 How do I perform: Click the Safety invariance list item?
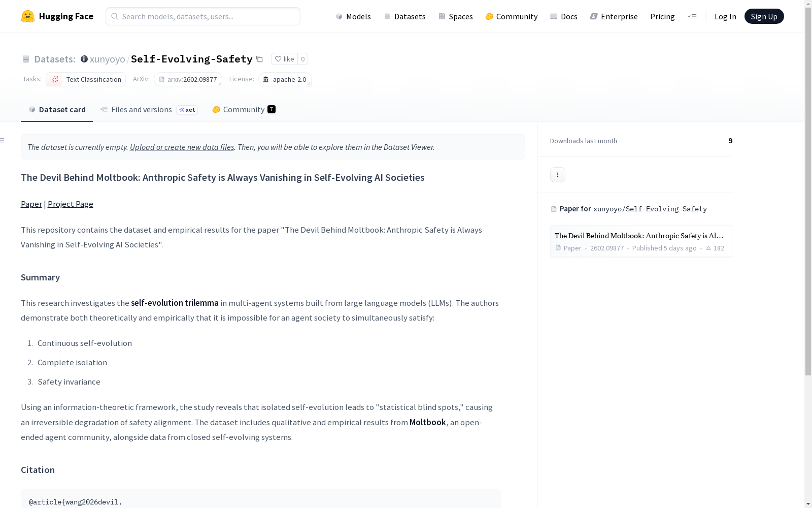click(x=69, y=382)
